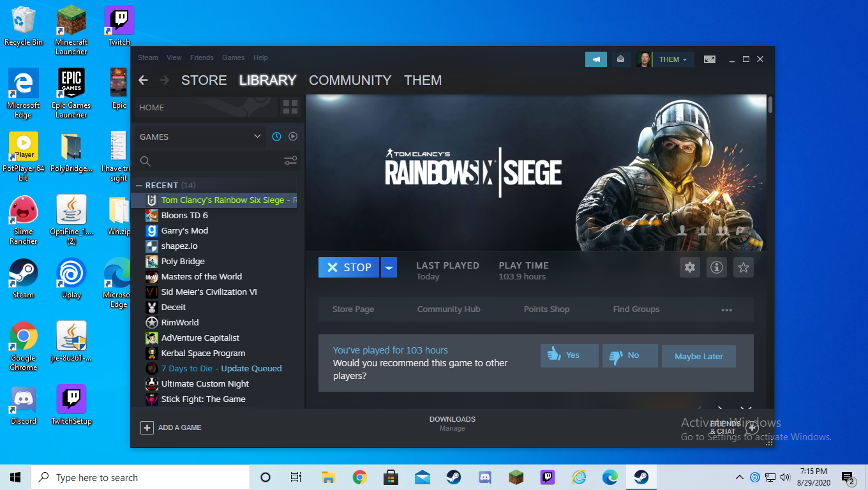Image resolution: width=868 pixels, height=490 pixels.
Task: Open Friends & Chat in Steam
Action: (x=734, y=427)
